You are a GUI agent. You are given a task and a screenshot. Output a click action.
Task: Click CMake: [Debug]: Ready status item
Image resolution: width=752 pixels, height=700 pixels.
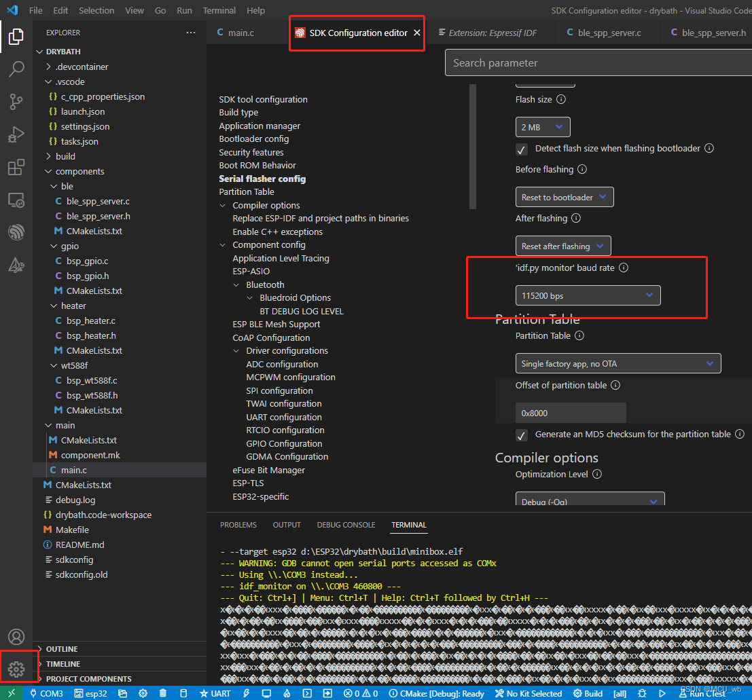[x=436, y=693]
